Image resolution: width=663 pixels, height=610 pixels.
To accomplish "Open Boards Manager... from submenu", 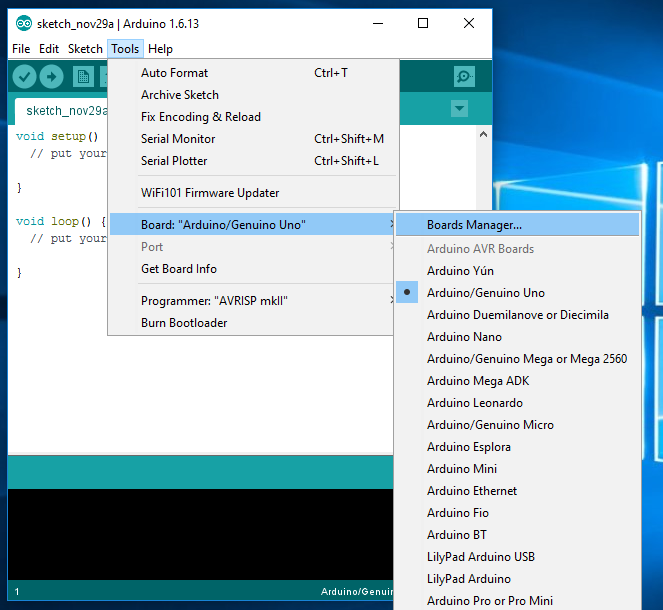I will point(517,224).
